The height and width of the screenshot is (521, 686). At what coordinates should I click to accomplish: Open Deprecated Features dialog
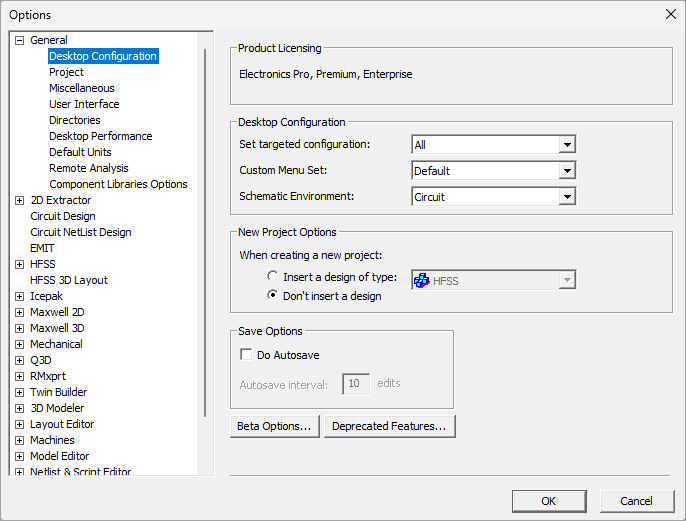[389, 426]
